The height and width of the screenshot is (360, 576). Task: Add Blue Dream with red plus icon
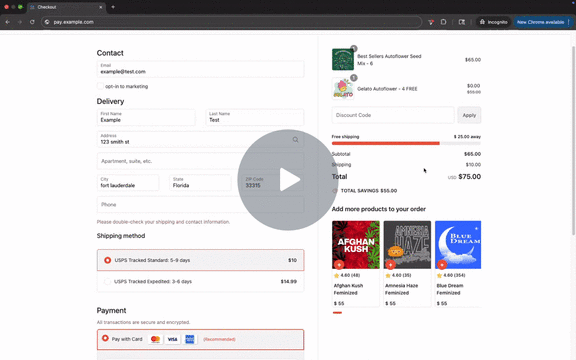point(442,264)
